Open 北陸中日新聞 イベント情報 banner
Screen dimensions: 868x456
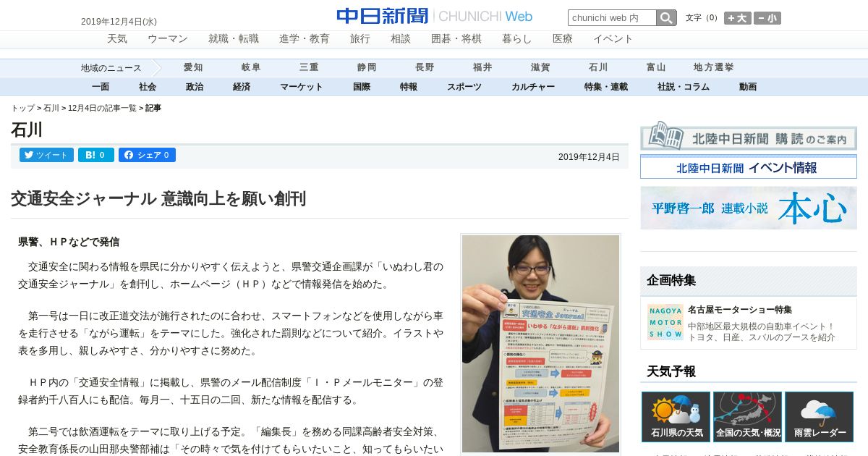tap(749, 167)
